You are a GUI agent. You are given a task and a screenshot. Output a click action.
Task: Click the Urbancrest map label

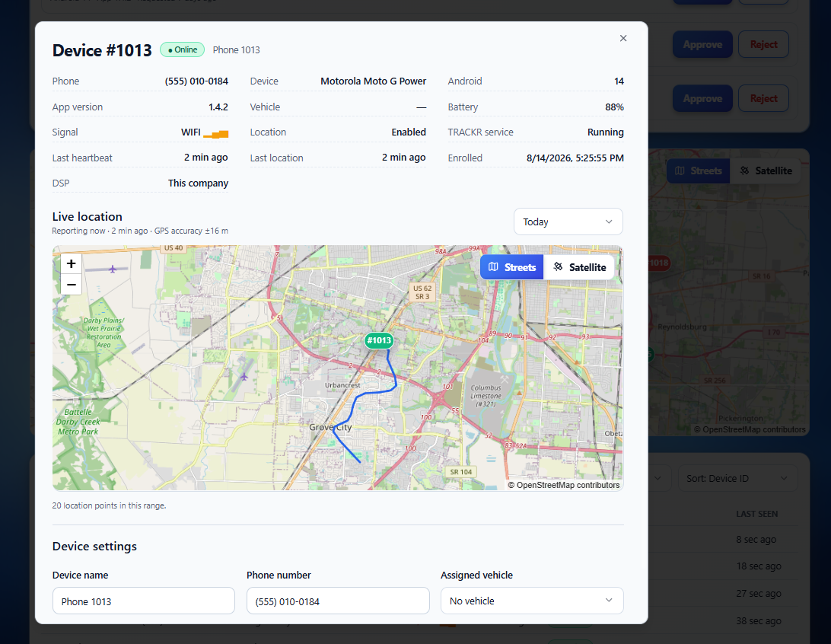coord(342,385)
